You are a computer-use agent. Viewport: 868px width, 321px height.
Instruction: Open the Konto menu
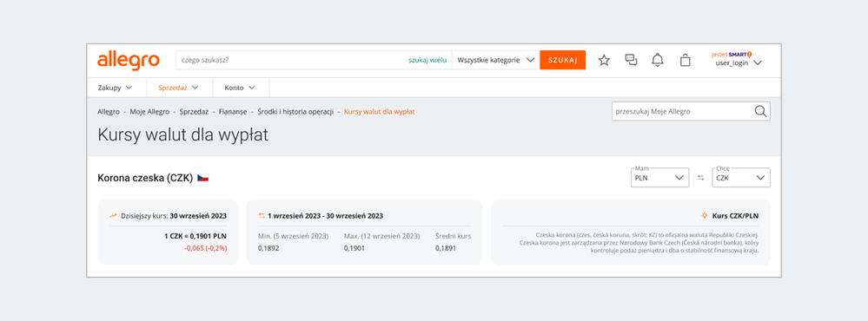pyautogui.click(x=240, y=88)
